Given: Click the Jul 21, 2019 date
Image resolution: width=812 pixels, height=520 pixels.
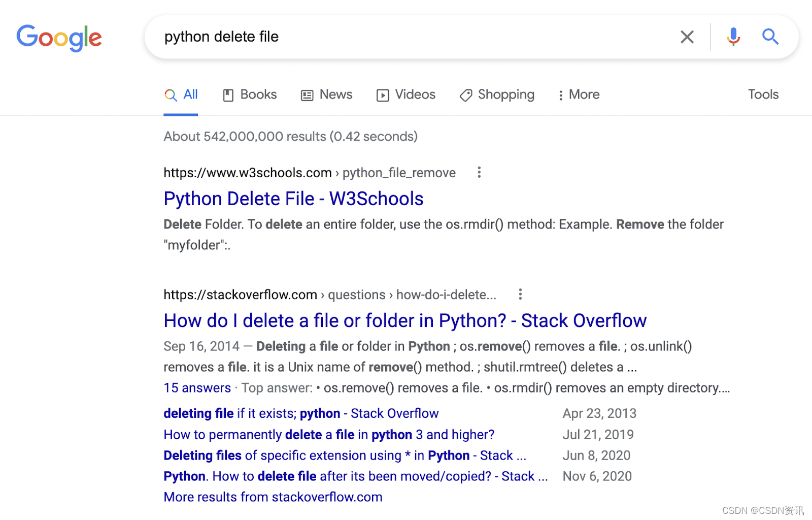Looking at the screenshot, I should click(598, 435).
